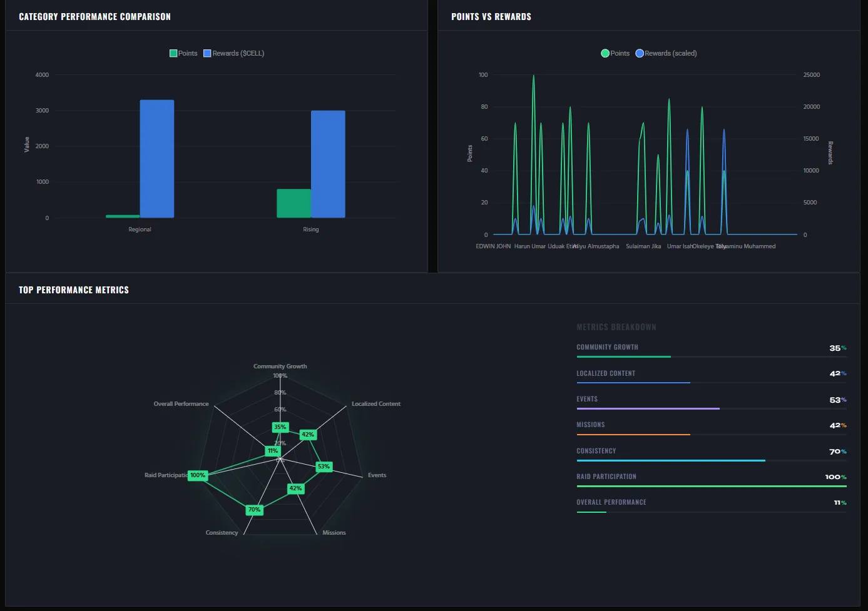Select the Regional axis label
The height and width of the screenshot is (611, 868).
pyautogui.click(x=140, y=230)
